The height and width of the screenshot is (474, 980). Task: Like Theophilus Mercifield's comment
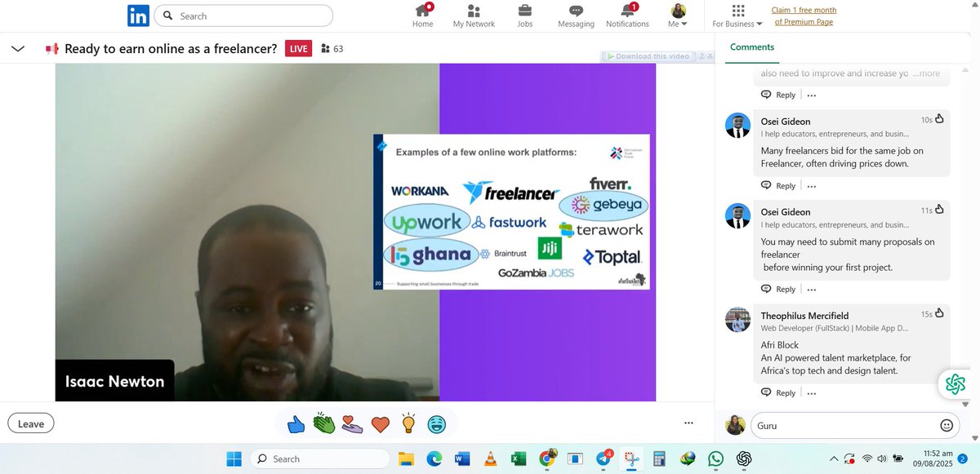tap(939, 313)
